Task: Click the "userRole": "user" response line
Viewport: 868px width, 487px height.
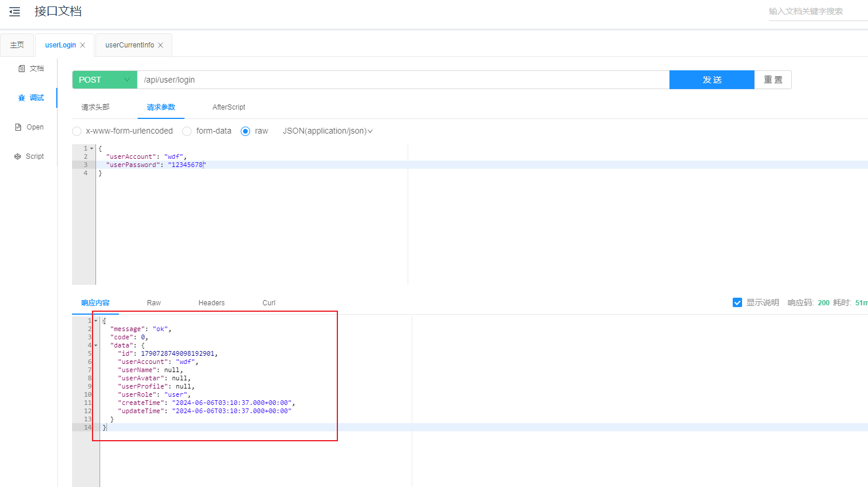Action: [x=154, y=394]
